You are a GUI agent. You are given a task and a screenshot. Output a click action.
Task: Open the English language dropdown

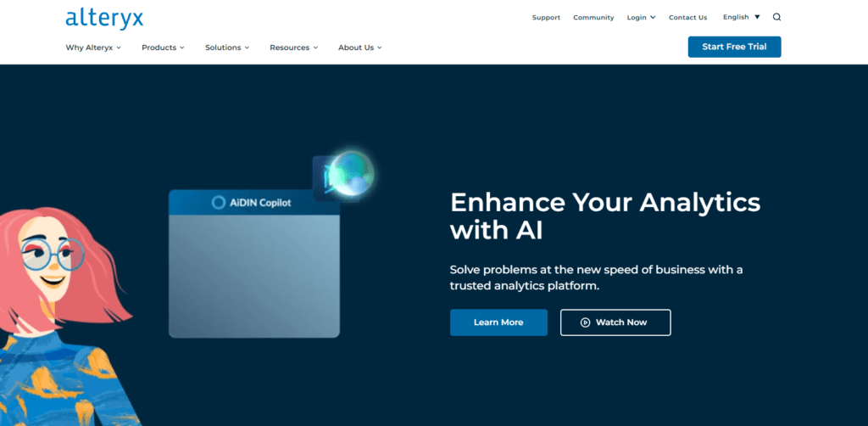(x=741, y=17)
